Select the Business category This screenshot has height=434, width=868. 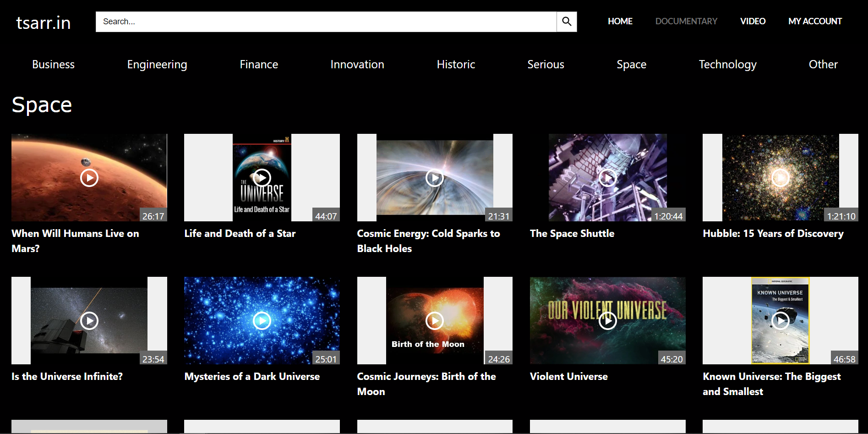coord(53,65)
